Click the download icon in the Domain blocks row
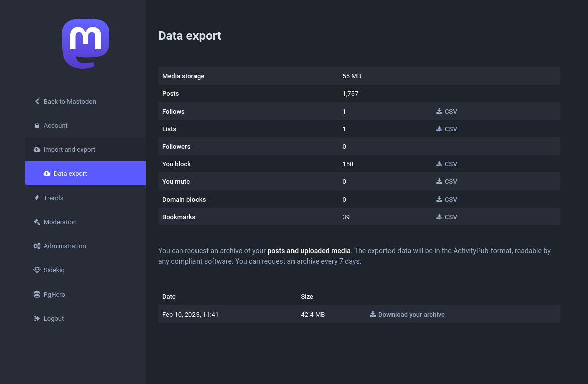Image resolution: width=588 pixels, height=384 pixels. [439, 199]
